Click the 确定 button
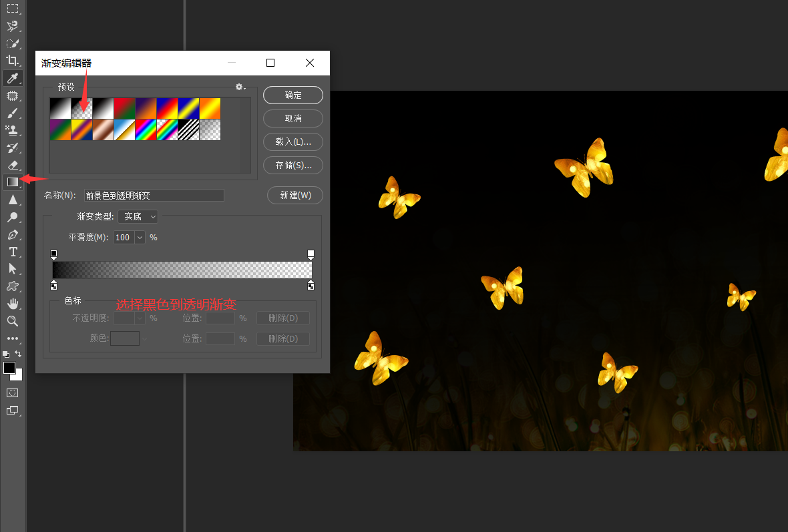The width and height of the screenshot is (788, 532). [293, 95]
